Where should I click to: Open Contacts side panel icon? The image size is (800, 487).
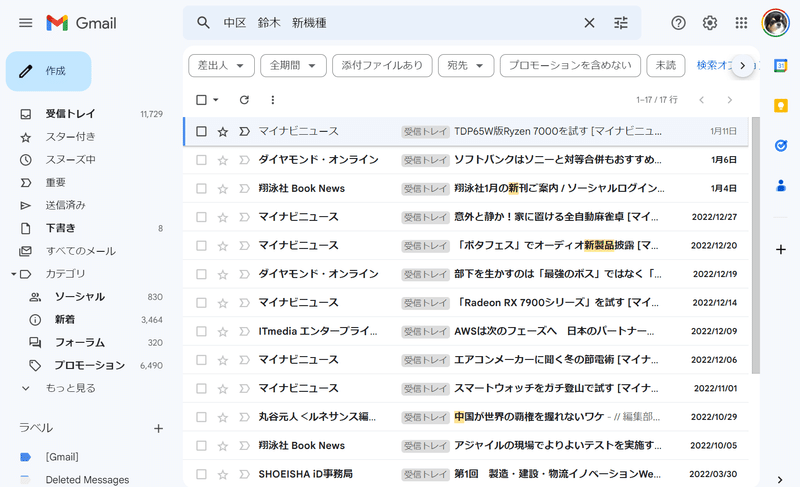click(781, 185)
